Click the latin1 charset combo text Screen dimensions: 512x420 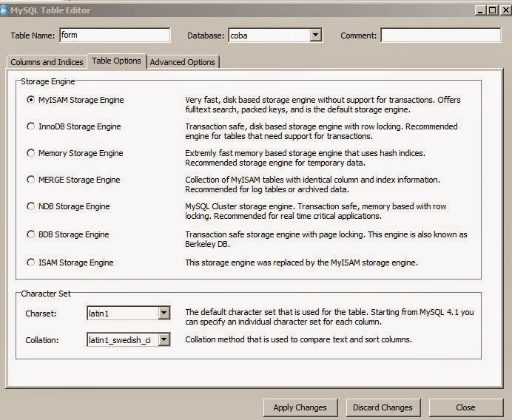click(x=98, y=314)
